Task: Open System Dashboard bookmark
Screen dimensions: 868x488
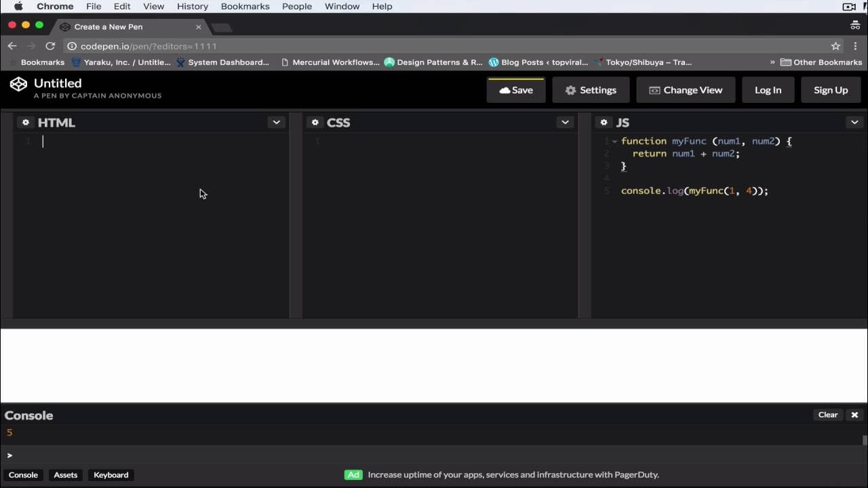Action: [222, 62]
